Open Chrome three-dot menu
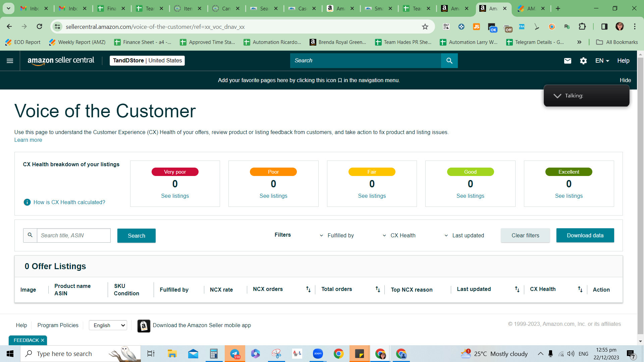 [635, 26]
